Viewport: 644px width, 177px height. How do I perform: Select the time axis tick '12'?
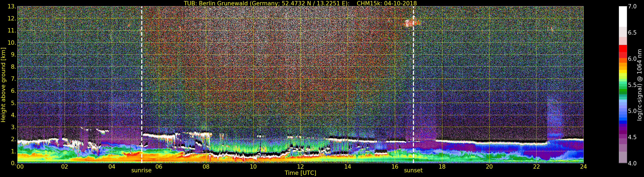(x=300, y=166)
